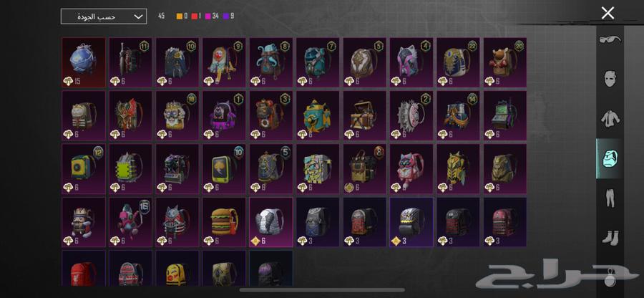Select the silver armored backpack
Viewport: 644px width, 298px height.
point(271,222)
